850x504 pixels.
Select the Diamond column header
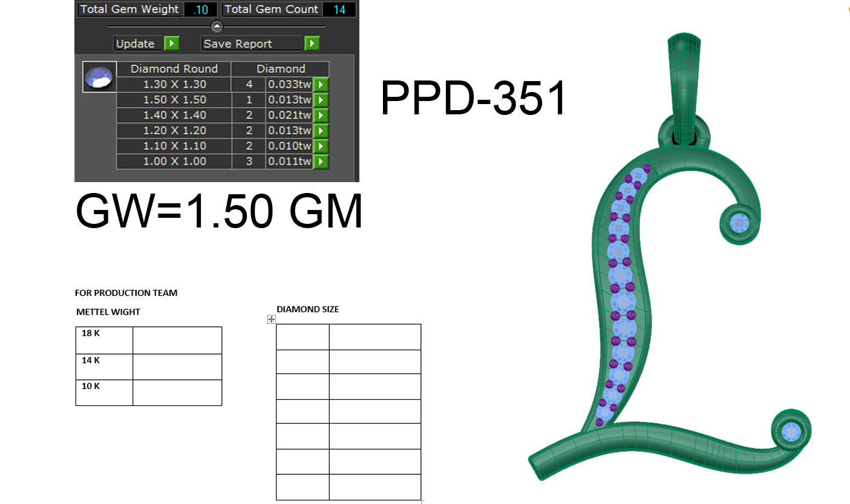(281, 68)
